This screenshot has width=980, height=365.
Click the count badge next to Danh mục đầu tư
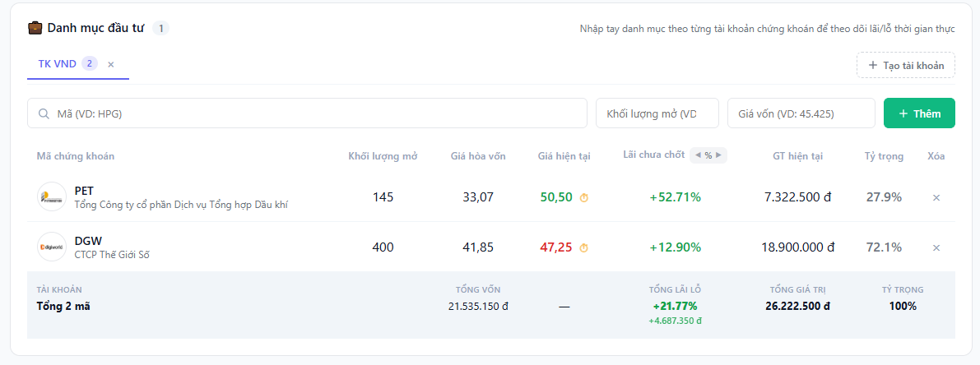160,28
